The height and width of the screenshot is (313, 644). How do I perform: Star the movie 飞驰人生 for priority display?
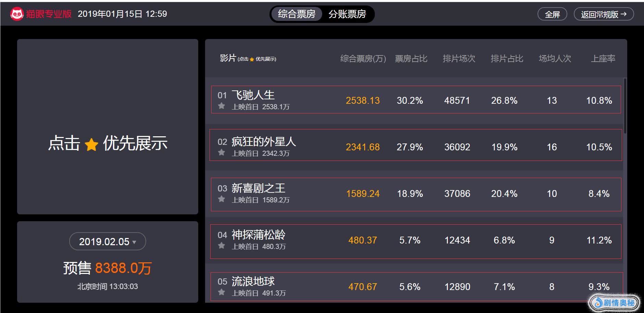coord(222,106)
